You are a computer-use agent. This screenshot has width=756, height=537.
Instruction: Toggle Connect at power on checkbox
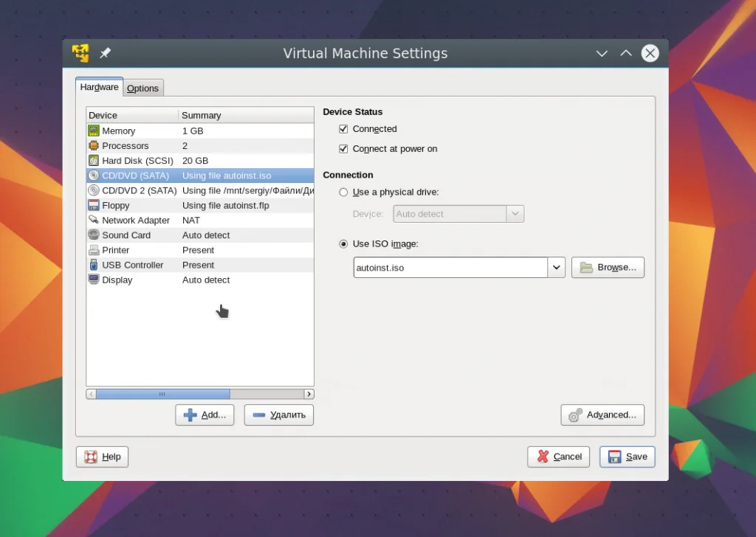point(343,148)
